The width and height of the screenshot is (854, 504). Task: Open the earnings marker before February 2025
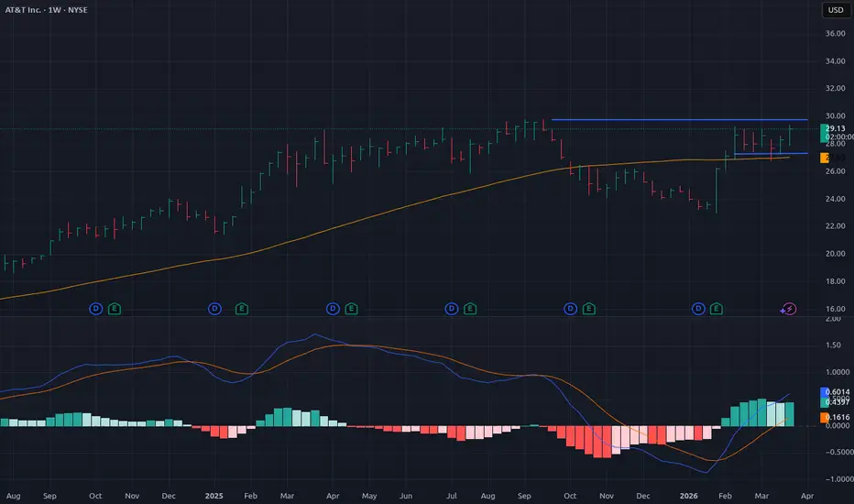(242, 309)
